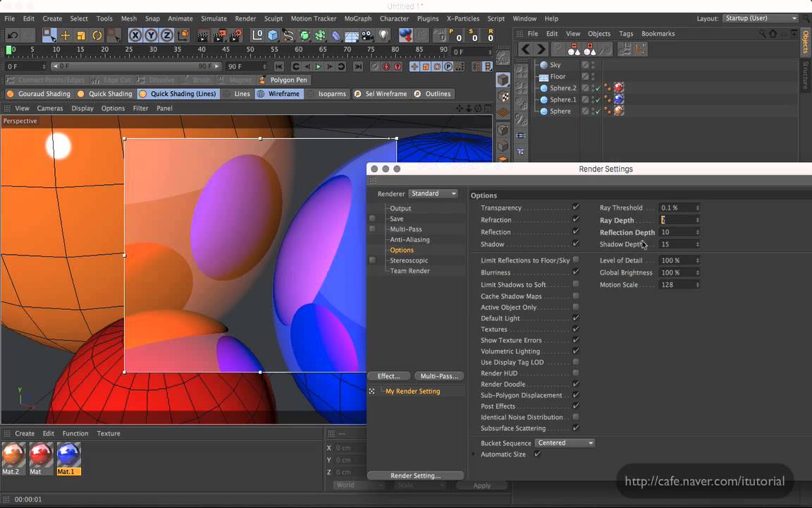Click the green array modeling icon
This screenshot has width=812, height=508.
321,35
